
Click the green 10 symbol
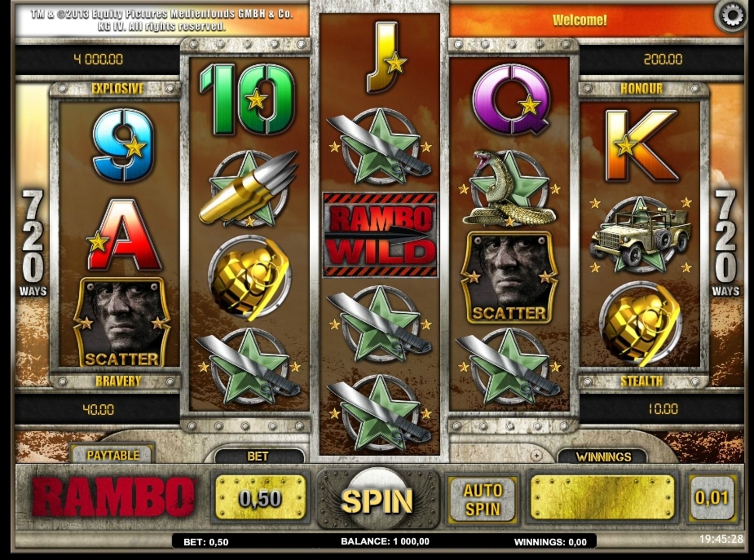pyautogui.click(x=248, y=99)
